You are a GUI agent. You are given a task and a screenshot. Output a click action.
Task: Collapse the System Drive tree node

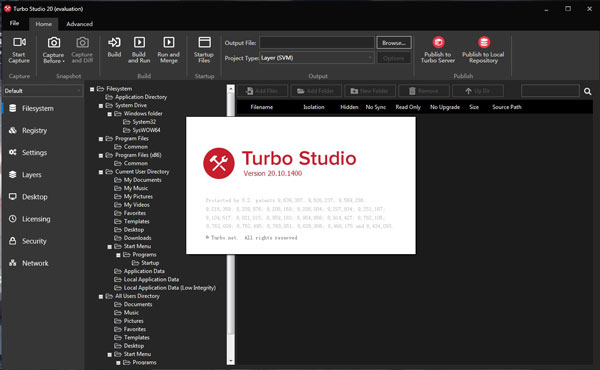(101, 106)
